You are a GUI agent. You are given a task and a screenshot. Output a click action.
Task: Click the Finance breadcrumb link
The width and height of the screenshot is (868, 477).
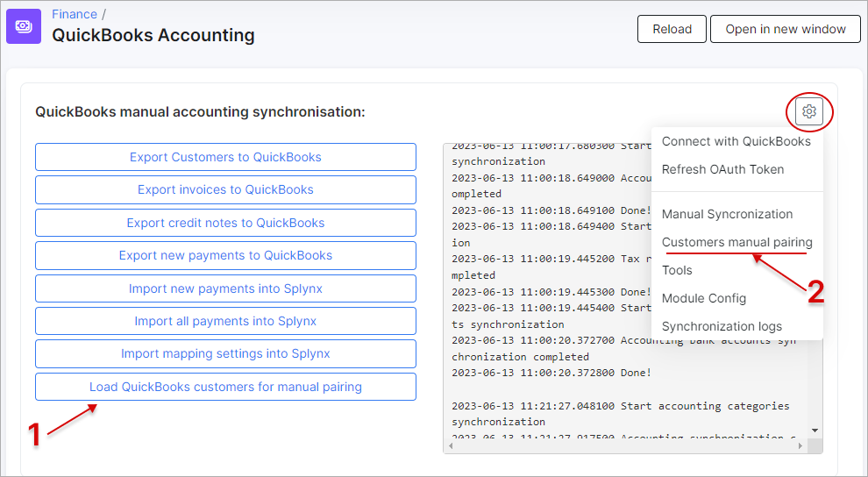75,14
